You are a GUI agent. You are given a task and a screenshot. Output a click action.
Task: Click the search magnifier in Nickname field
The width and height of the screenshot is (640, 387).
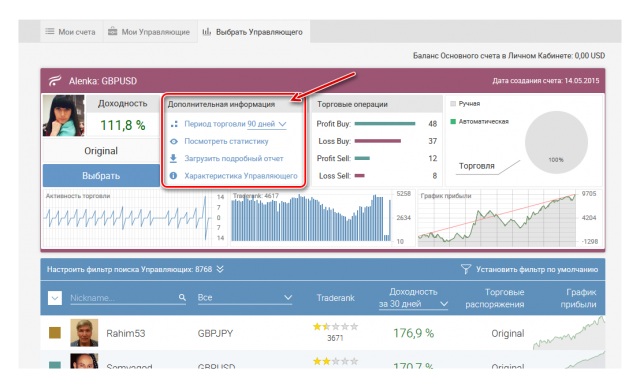click(x=182, y=298)
